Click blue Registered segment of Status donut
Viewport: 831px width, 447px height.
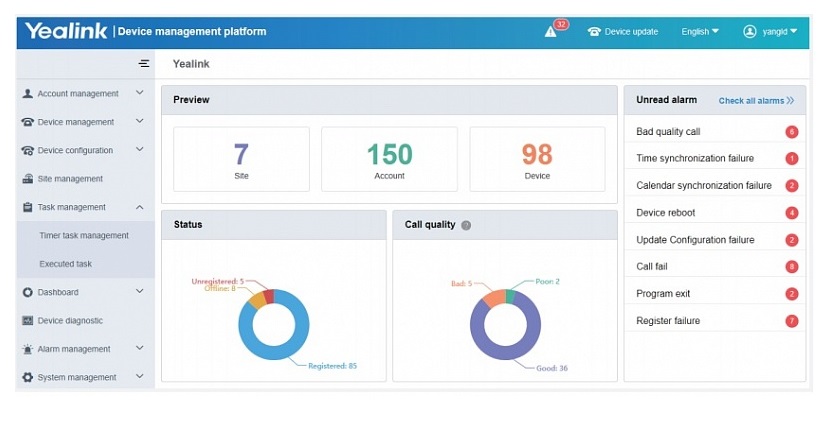(x=274, y=351)
